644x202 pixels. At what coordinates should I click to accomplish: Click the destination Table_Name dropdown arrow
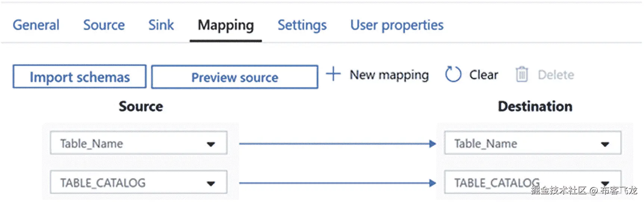(x=605, y=144)
